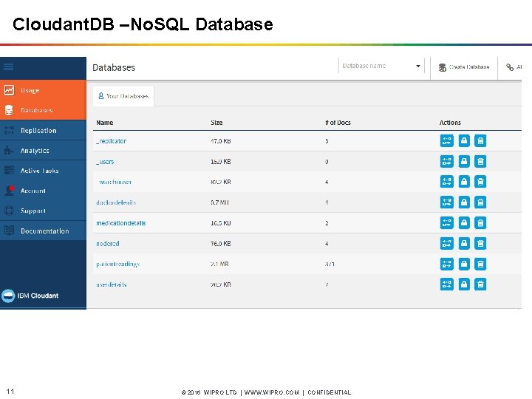This screenshot has width=532, height=399.
Task: Open the userdetails database link
Action: point(112,284)
